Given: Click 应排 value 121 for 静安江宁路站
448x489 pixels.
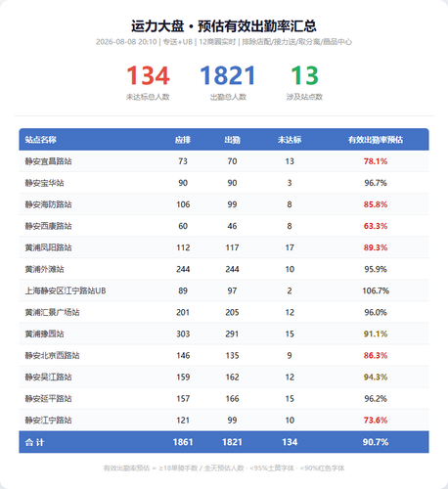Looking at the screenshot, I should tap(183, 420).
